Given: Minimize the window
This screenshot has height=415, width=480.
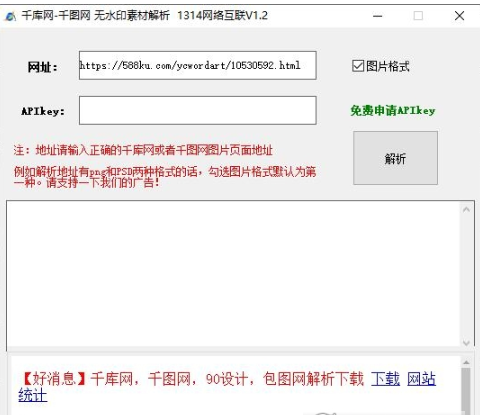Looking at the screenshot, I should point(377,16).
